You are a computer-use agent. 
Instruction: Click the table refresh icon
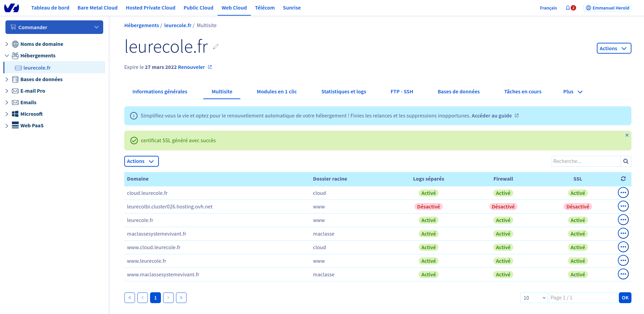point(623,179)
